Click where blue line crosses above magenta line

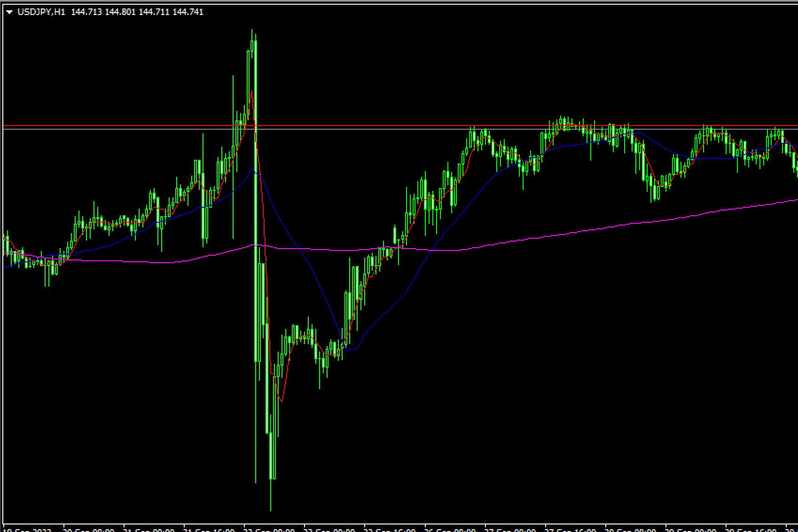[x=429, y=250]
